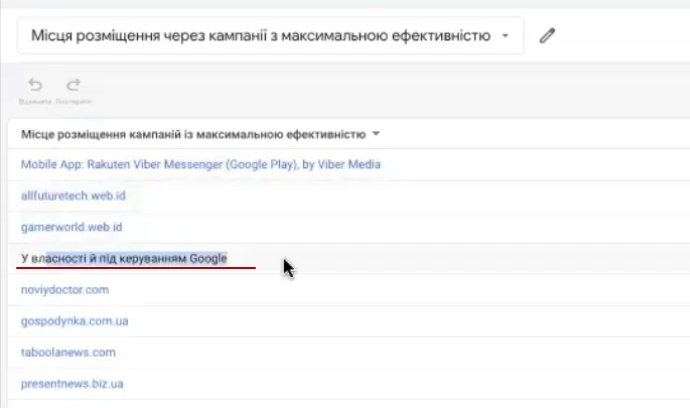Image resolution: width=690 pixels, height=408 pixels.
Task: Click the undo arrow icon
Action: [36, 86]
